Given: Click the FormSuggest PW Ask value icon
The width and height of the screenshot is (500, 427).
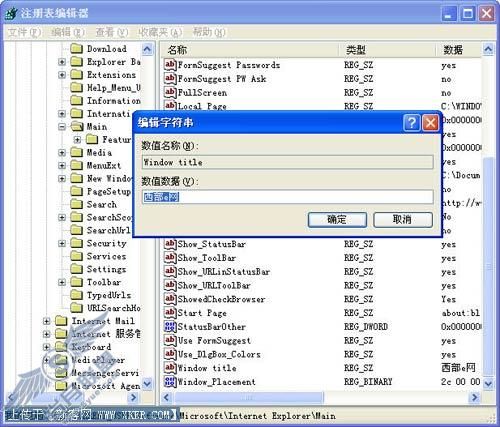Looking at the screenshot, I should (x=170, y=78).
